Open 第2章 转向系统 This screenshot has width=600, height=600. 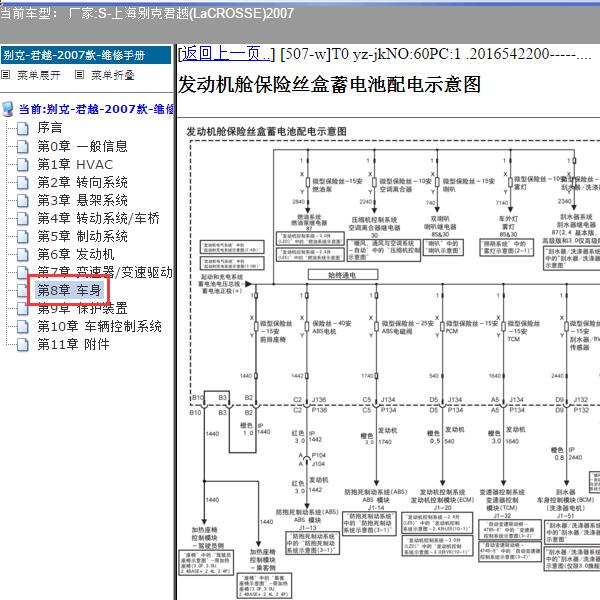point(82,183)
